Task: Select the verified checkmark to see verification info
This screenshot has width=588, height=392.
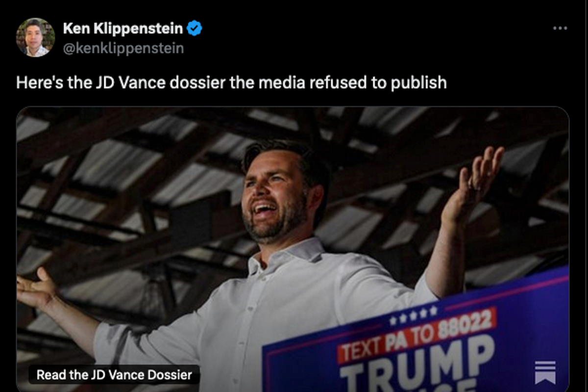Action: click(x=195, y=28)
